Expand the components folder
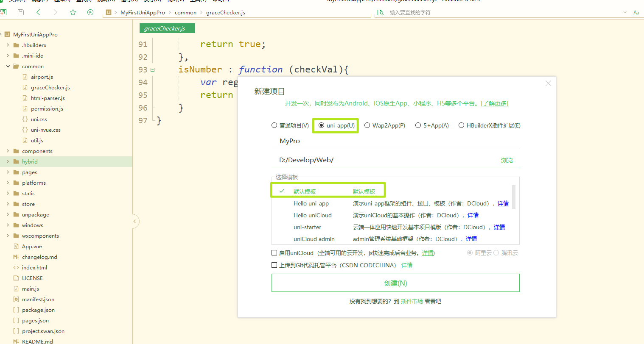This screenshot has height=344, width=644. point(8,151)
